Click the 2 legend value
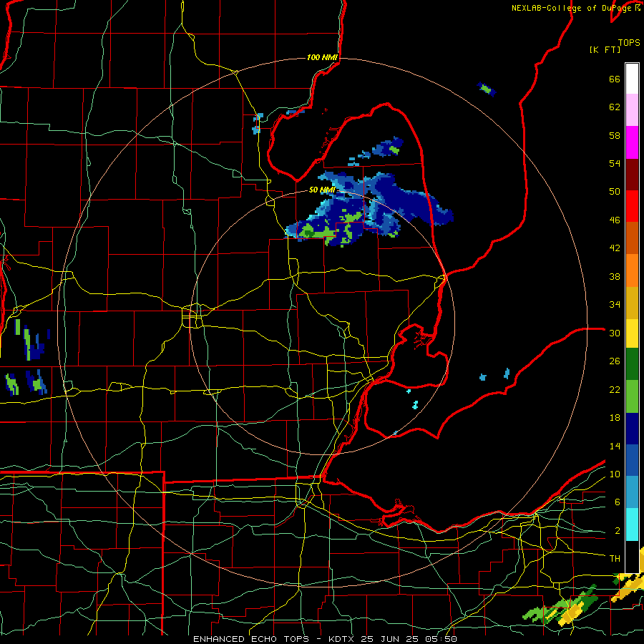Screen dimensions: 644x644 pyautogui.click(x=617, y=531)
